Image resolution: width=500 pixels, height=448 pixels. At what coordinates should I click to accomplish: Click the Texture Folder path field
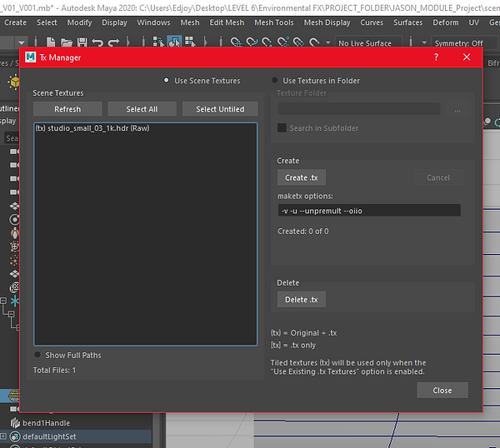click(359, 109)
